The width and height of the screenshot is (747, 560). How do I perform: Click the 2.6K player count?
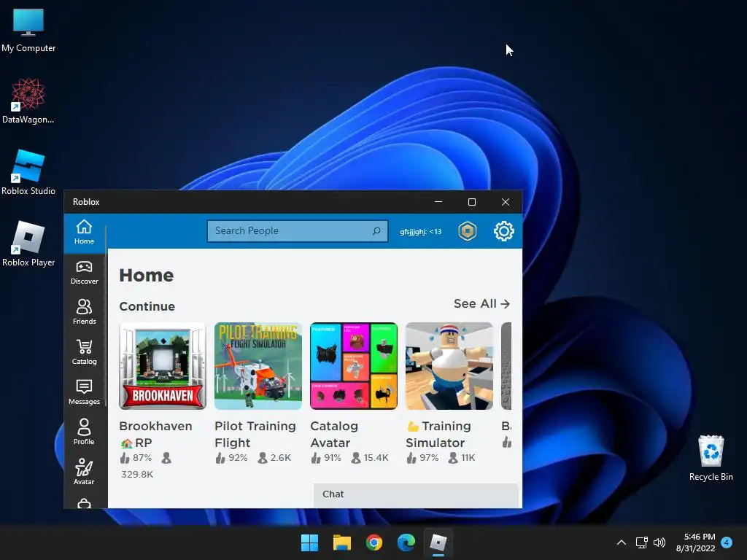275,458
